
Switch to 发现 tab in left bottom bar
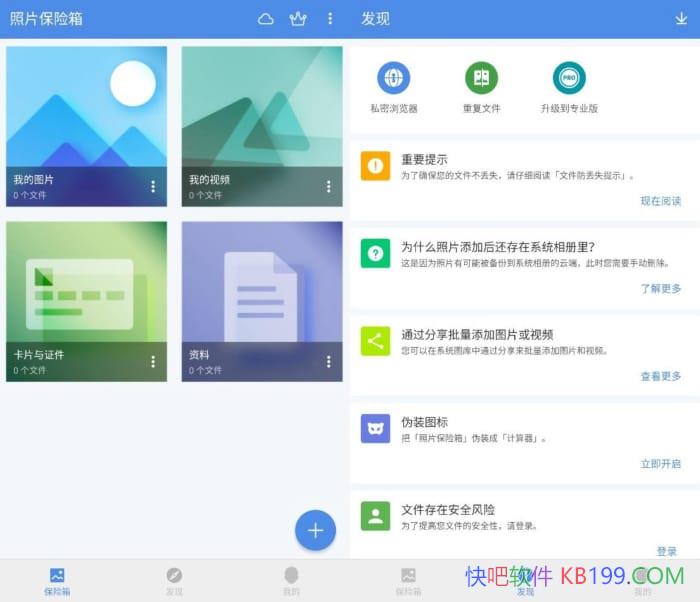pyautogui.click(x=174, y=580)
